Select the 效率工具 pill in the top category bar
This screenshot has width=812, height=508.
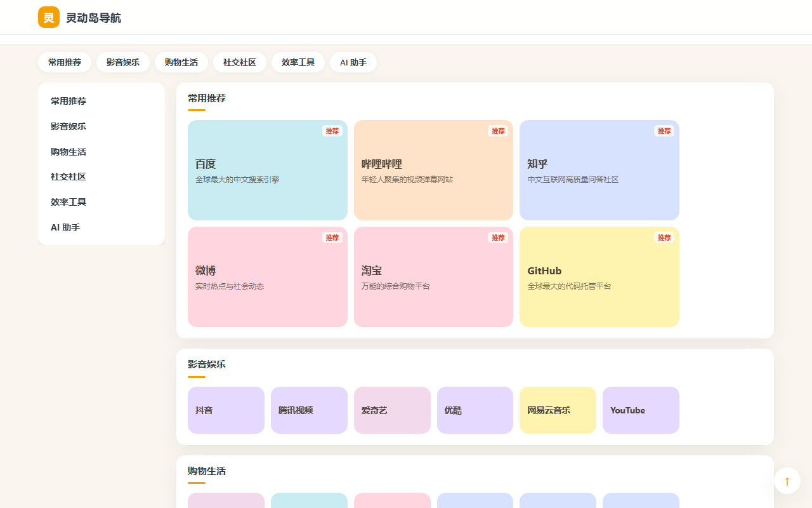point(298,62)
